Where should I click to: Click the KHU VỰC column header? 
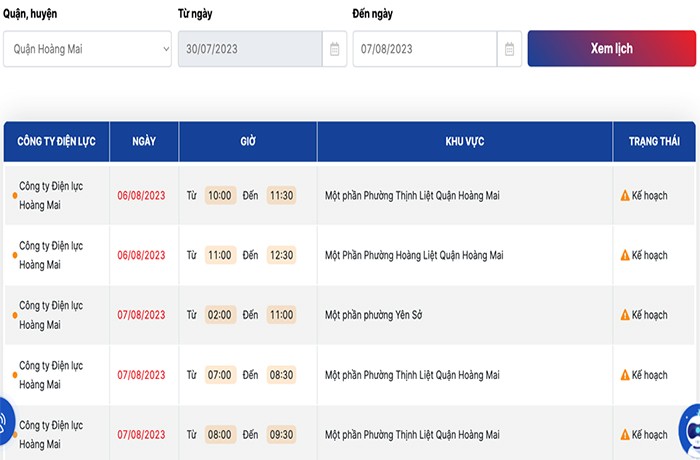click(x=465, y=142)
